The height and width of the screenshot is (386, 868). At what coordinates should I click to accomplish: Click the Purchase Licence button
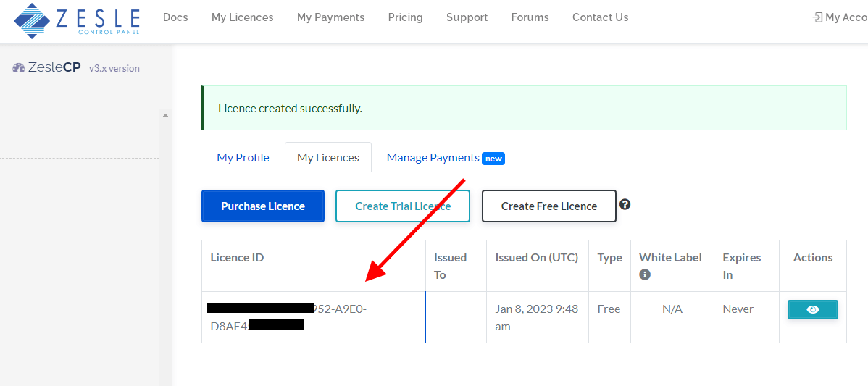click(263, 206)
